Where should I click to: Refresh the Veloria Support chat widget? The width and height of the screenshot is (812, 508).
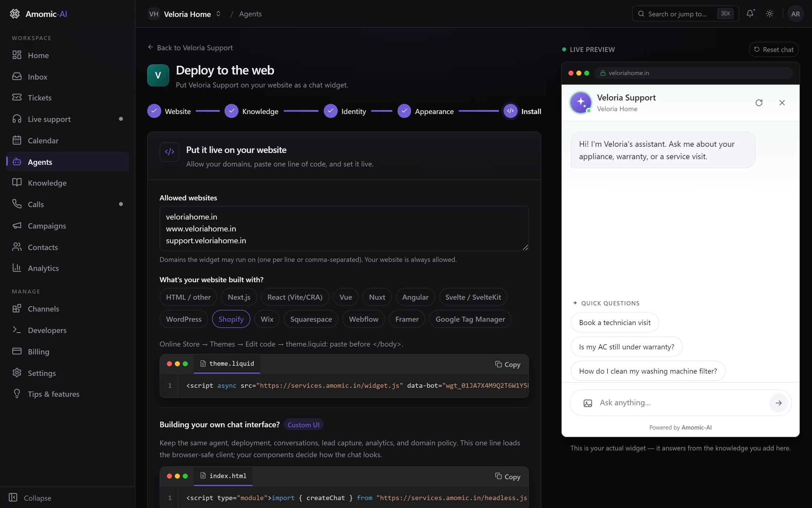pos(759,103)
